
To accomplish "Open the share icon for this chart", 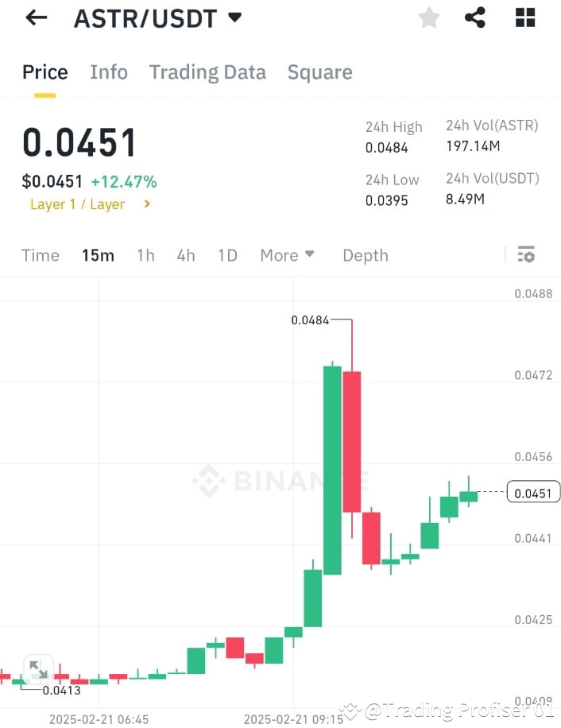I will [475, 16].
